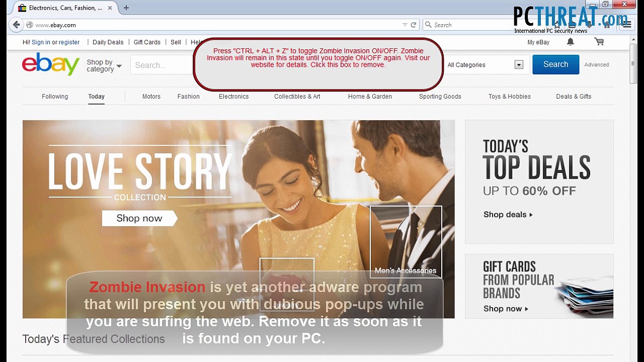The height and width of the screenshot is (362, 644).
Task: Open Collectibles & Art category
Action: pos(297,97)
